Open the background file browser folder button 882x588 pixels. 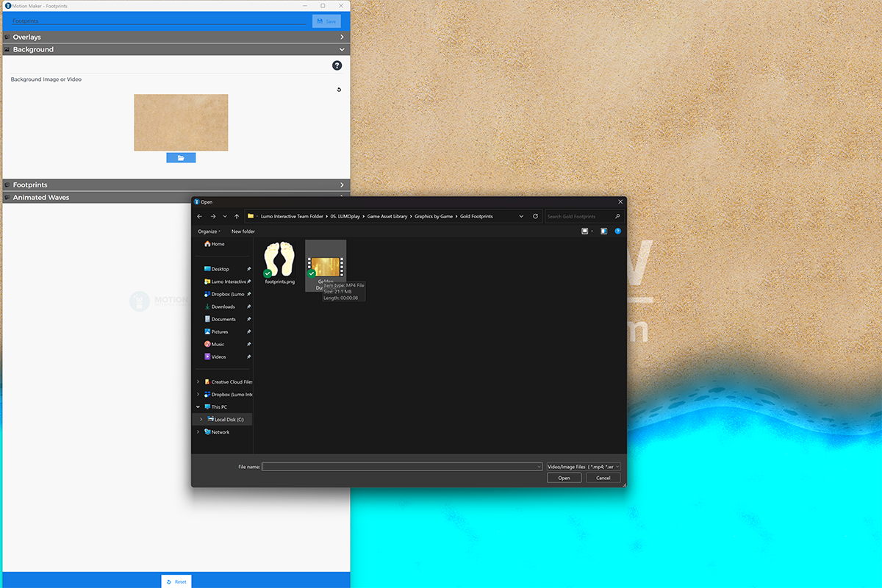point(181,157)
